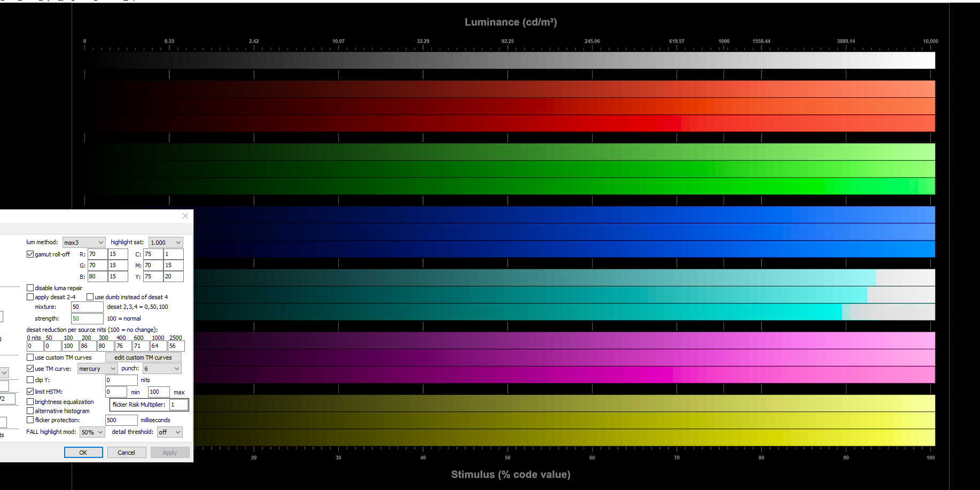Click the mixture input field
The height and width of the screenshot is (490, 980).
87,307
